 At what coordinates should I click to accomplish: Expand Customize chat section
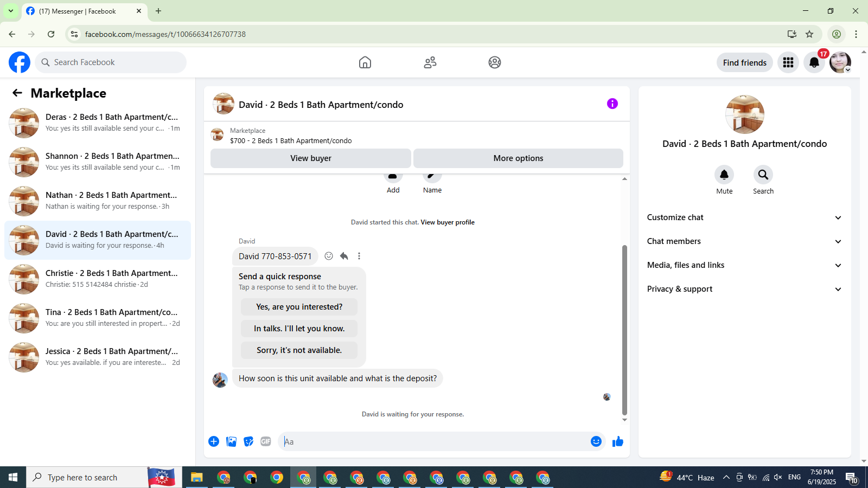point(744,217)
